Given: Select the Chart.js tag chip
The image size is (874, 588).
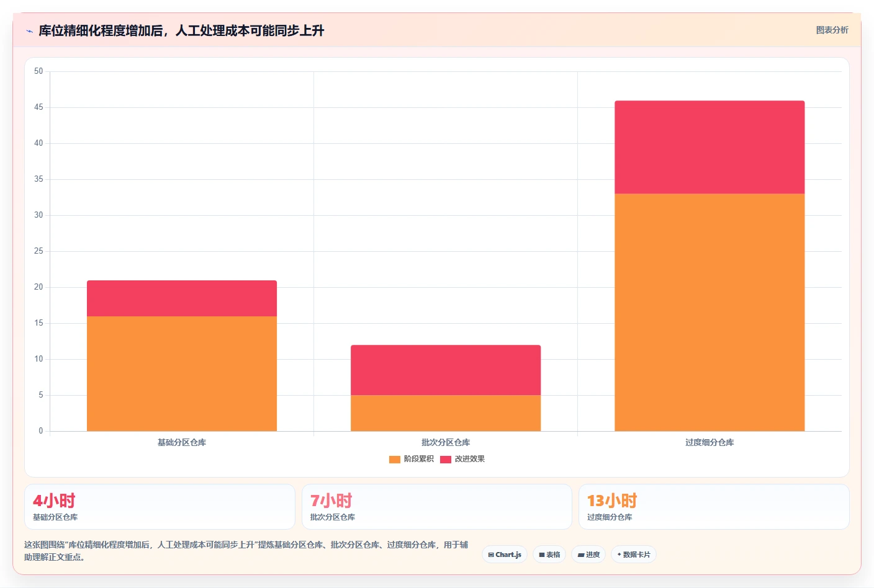Looking at the screenshot, I should pyautogui.click(x=505, y=555).
